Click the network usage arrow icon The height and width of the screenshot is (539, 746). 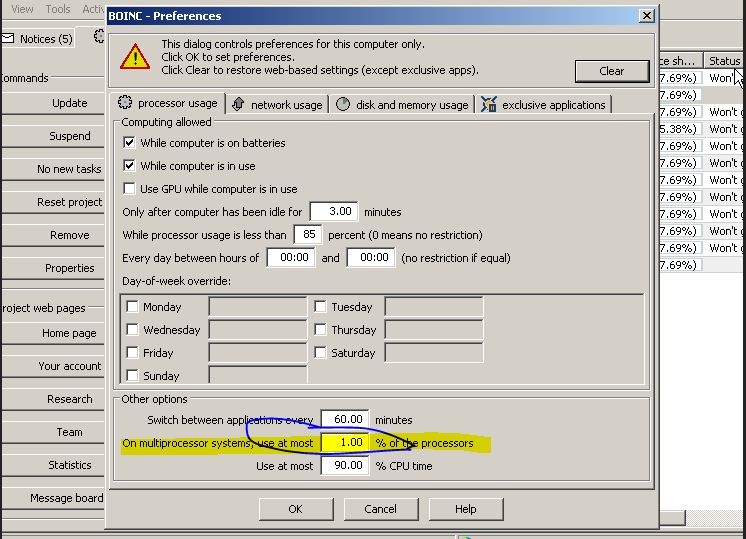pyautogui.click(x=238, y=104)
